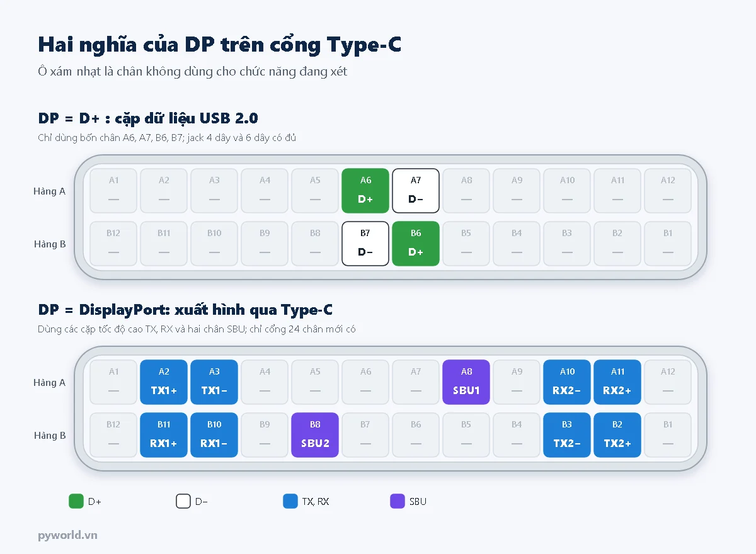Click the purple SBU legend swatch
This screenshot has height=554, width=756.
click(x=398, y=501)
